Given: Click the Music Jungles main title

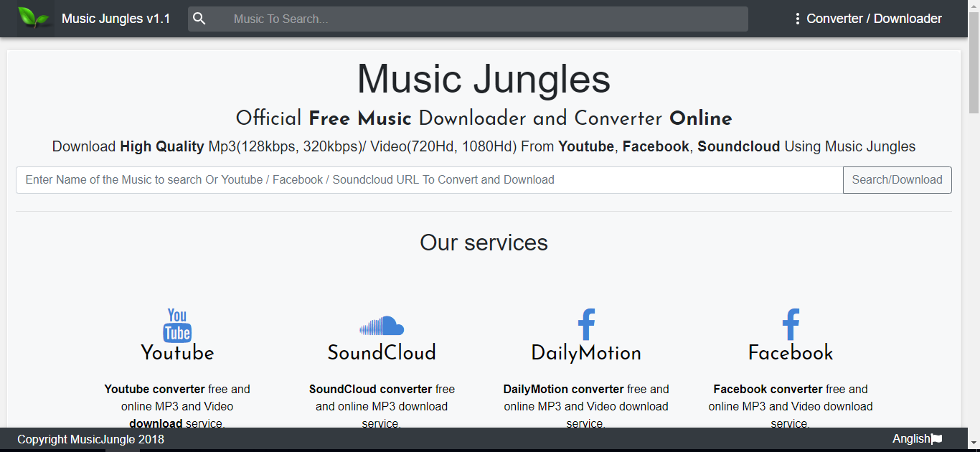Looking at the screenshot, I should click(x=484, y=79).
